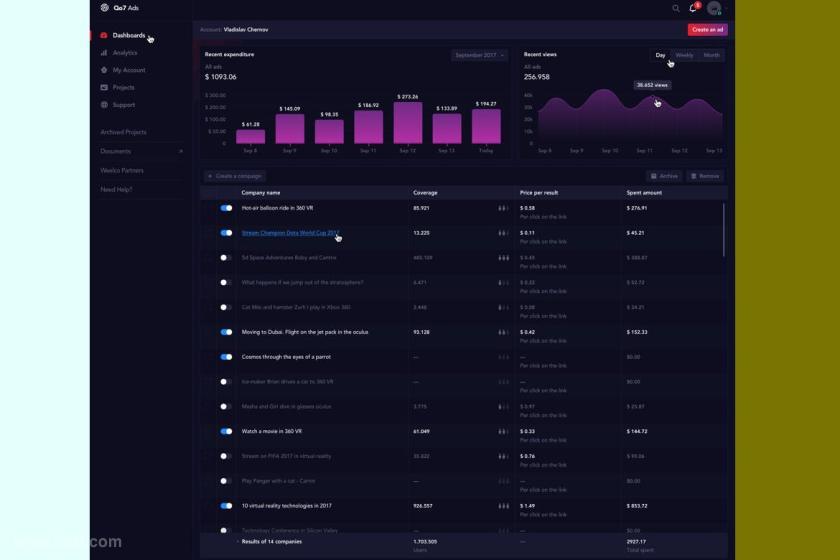Click the Remove button
Image resolution: width=840 pixels, height=560 pixels.
[x=705, y=176]
